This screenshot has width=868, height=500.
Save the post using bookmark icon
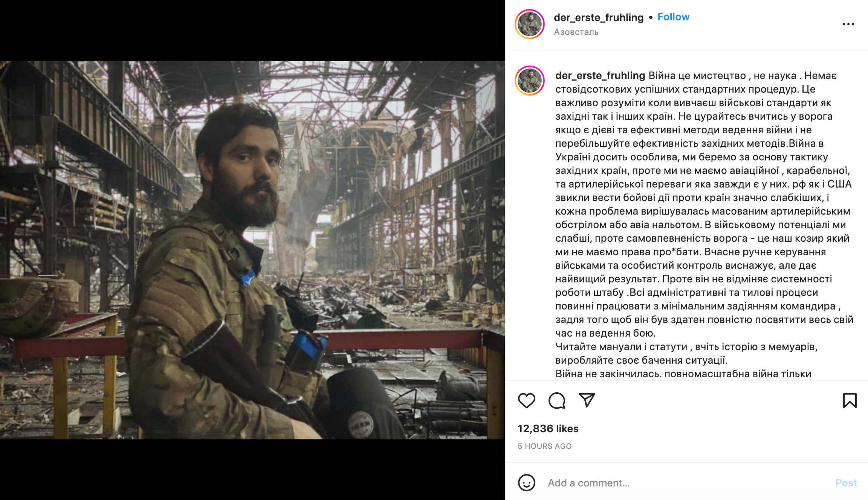click(850, 400)
